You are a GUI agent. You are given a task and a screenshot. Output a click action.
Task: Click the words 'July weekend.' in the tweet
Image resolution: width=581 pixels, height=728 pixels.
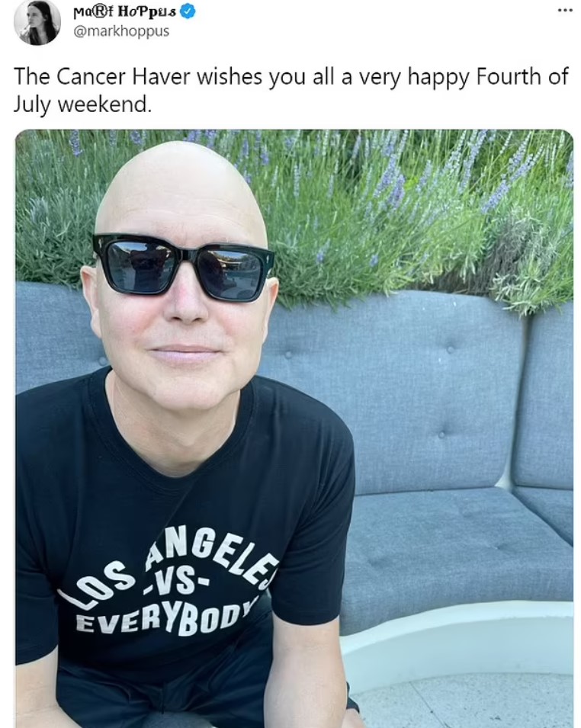tap(82, 104)
